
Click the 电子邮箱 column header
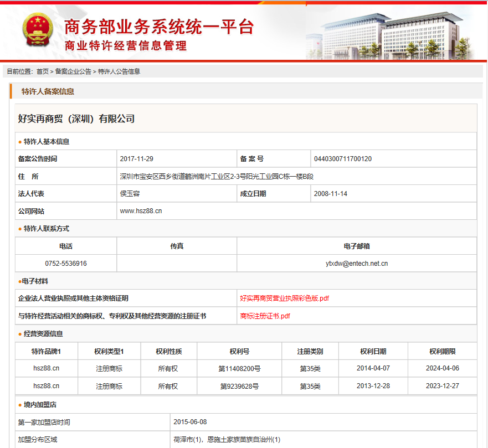357,246
